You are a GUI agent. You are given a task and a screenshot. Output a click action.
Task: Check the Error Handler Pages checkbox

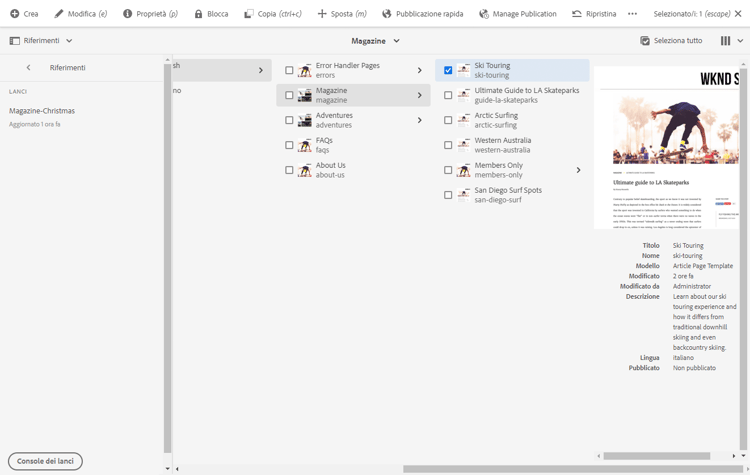(x=289, y=70)
